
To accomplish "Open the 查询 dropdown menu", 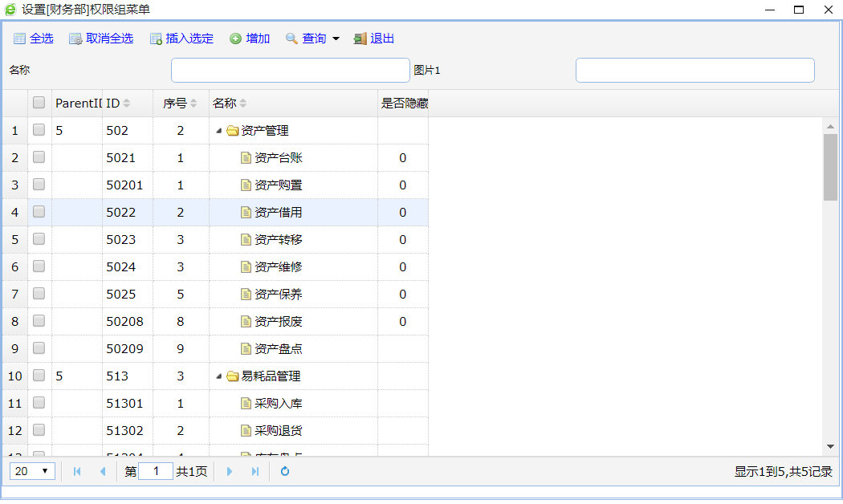I will coord(336,39).
